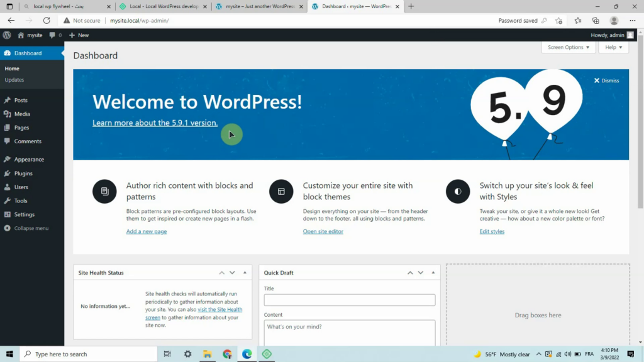Screen dimensions: 644x362
Task: Expand the Screen Options dropdown
Action: (569, 47)
